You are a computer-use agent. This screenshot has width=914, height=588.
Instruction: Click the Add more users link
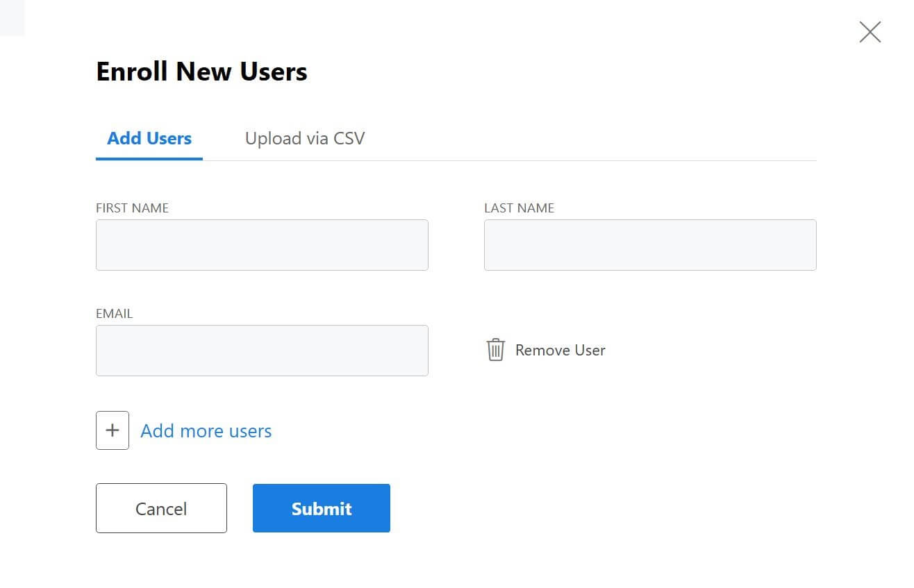click(x=206, y=430)
